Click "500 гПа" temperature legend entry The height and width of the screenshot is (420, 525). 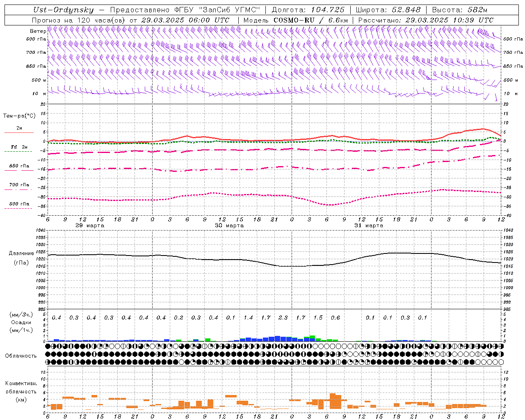(19, 204)
